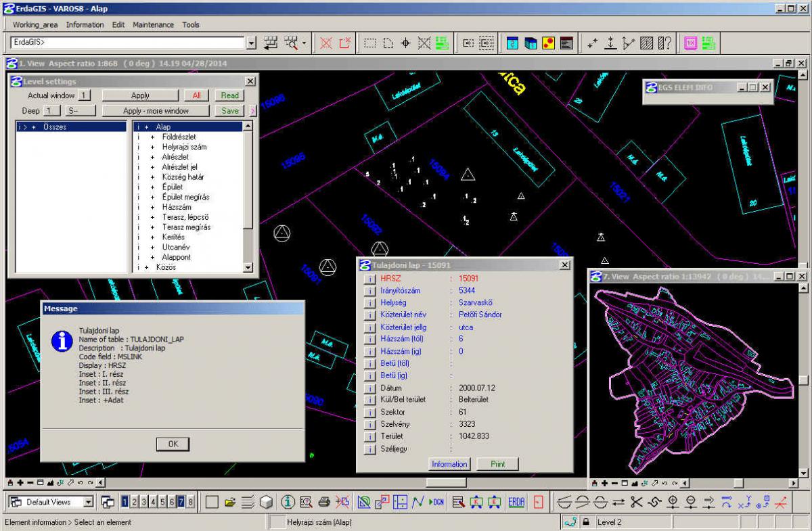This screenshot has height=531, width=812.
Task: Click the S-- button next to Deep
Action: click(80, 110)
